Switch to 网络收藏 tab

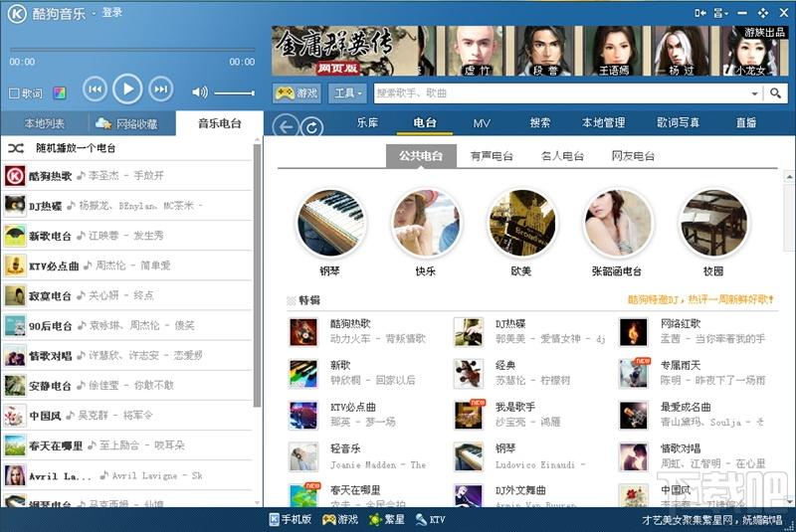(132, 123)
